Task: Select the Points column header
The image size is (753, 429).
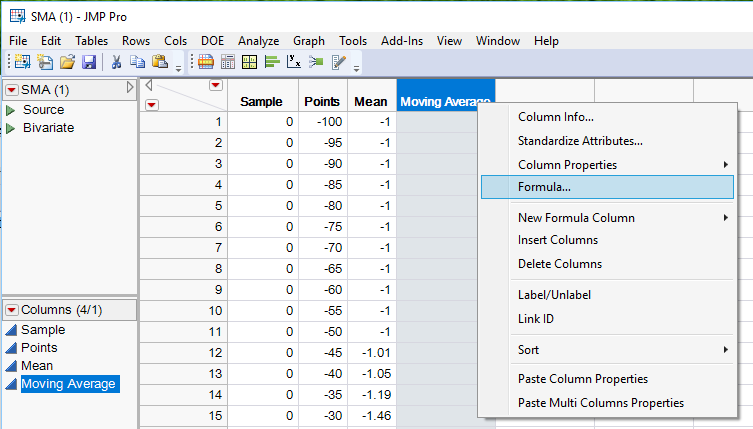Action: point(323,96)
